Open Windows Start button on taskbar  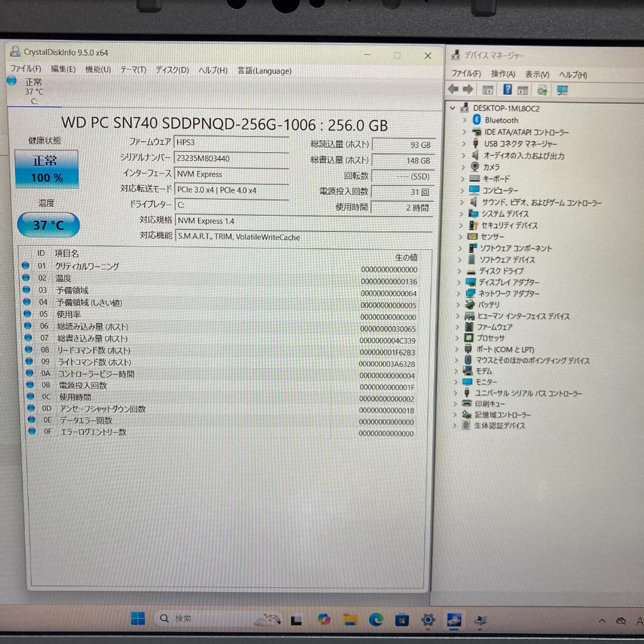(138, 618)
